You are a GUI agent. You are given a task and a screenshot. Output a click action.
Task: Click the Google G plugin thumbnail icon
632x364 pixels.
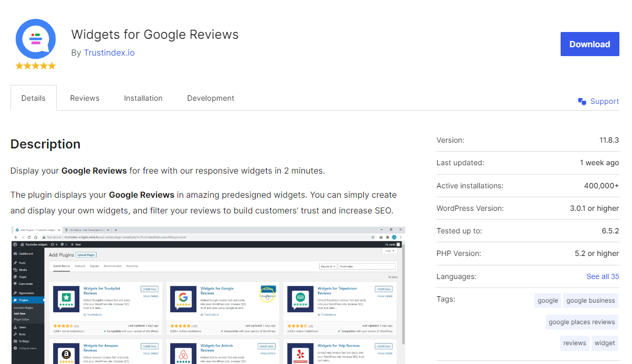tap(183, 297)
